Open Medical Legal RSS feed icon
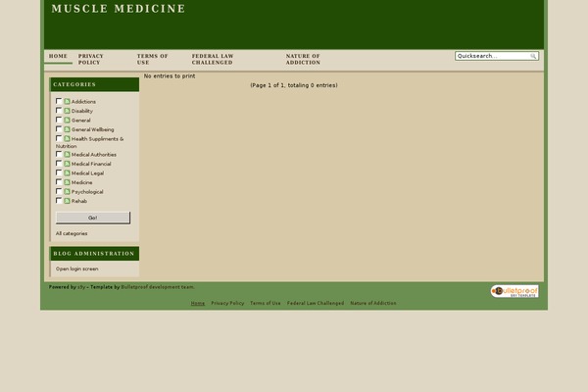The image size is (588, 392). pyautogui.click(x=67, y=172)
